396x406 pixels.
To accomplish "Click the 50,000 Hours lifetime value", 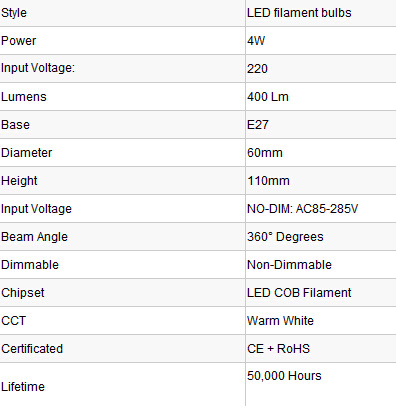I will [284, 376].
